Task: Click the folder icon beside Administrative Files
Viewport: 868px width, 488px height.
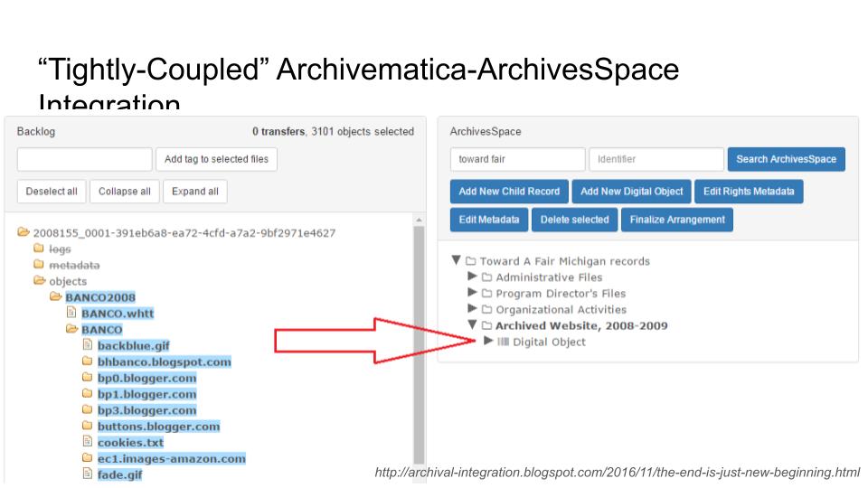Action: tap(487, 277)
